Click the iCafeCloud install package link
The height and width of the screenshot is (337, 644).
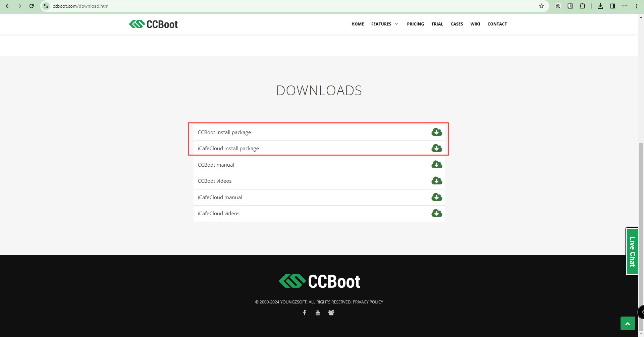(x=228, y=149)
